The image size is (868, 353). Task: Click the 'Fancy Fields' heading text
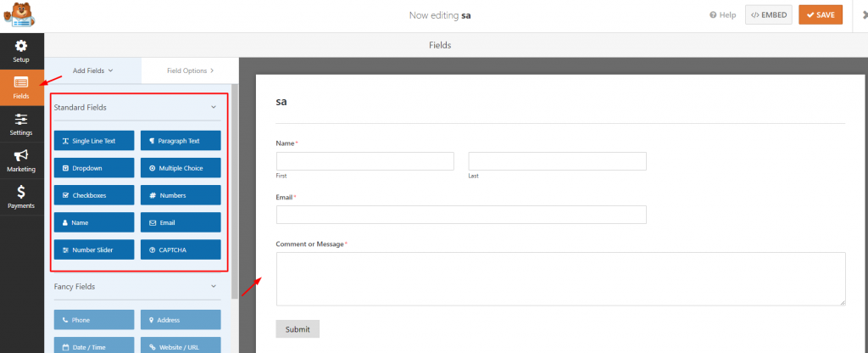click(x=75, y=287)
